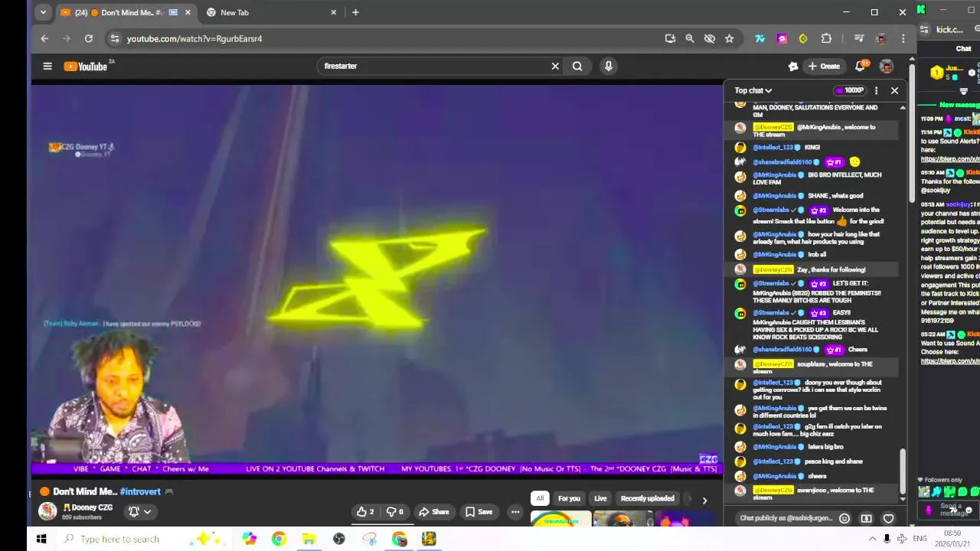This screenshot has height=551, width=980.
Task: Open the Kick window Chat tab
Action: [x=963, y=48]
